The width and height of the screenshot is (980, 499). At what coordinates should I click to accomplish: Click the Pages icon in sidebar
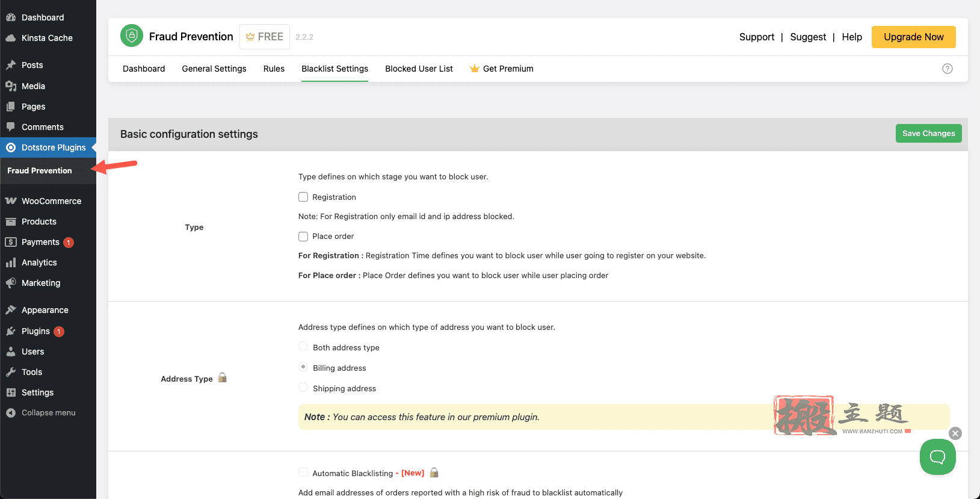pos(11,107)
